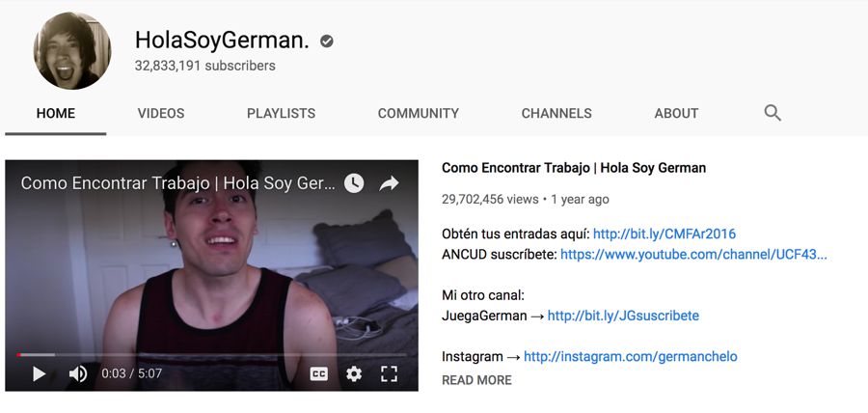Open the About tab

click(676, 114)
